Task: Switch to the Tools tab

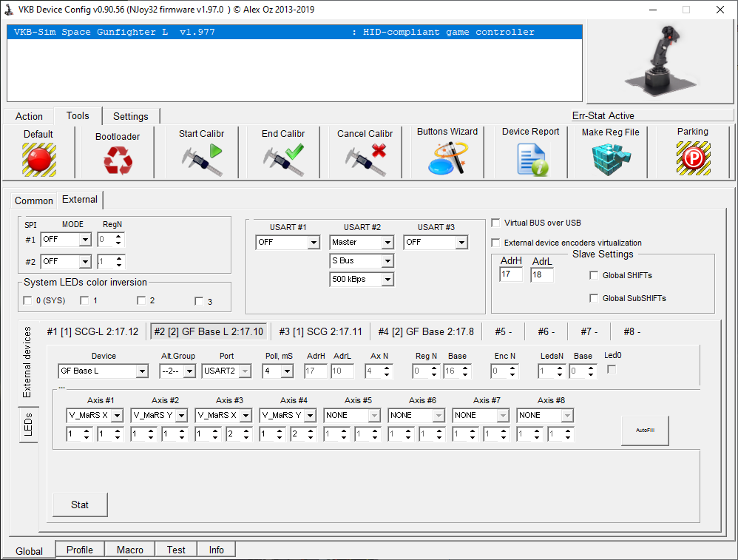Action: pyautogui.click(x=78, y=115)
